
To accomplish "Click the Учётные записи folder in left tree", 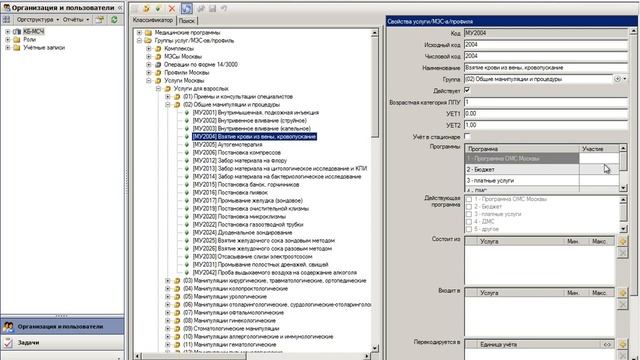I will [x=44, y=47].
